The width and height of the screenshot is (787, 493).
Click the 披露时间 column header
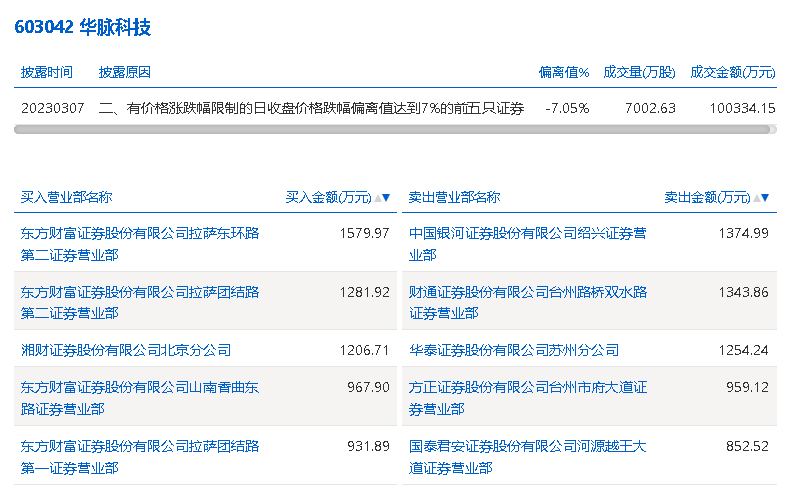tap(47, 72)
